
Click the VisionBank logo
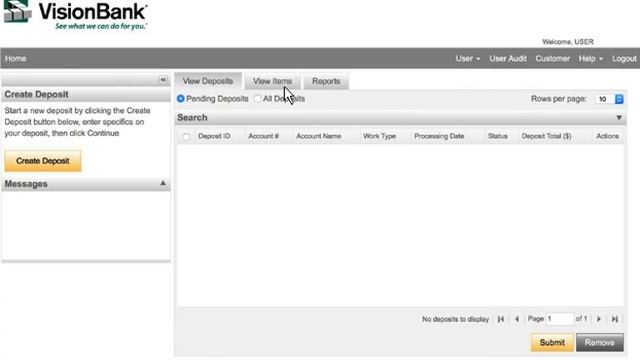click(x=76, y=15)
